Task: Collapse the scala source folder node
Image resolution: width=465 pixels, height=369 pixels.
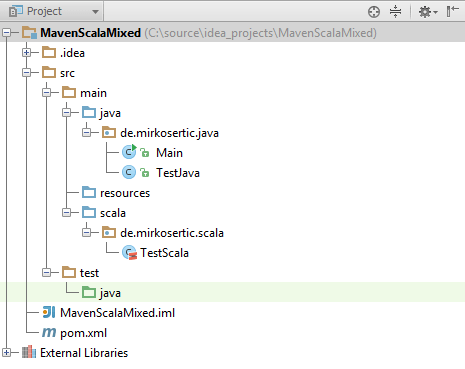Action: (66, 213)
